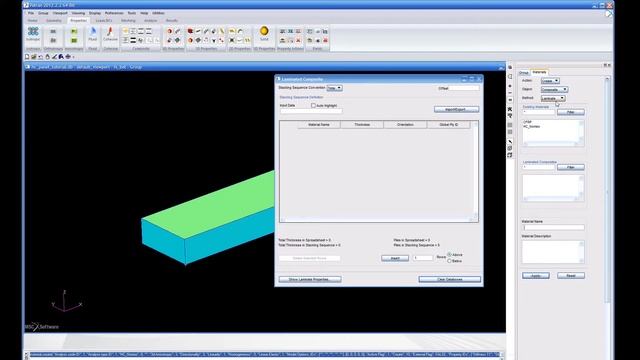This screenshot has width=640, height=360.
Task: Click the Cohesive material icon
Action: (x=110, y=32)
